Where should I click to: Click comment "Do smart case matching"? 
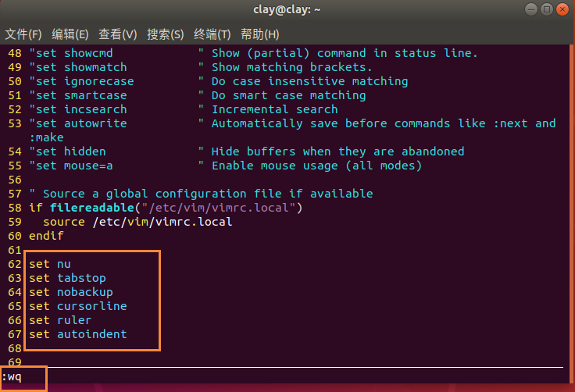[x=288, y=95]
